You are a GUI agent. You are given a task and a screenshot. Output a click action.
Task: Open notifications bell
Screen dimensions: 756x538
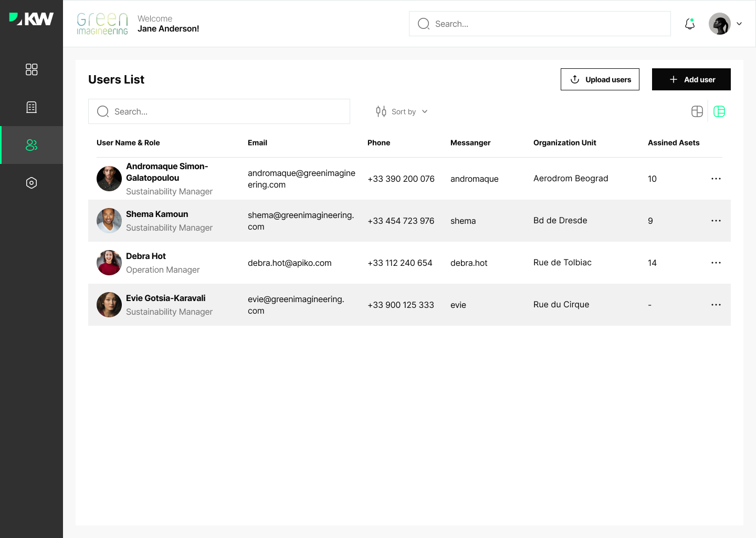tap(690, 24)
